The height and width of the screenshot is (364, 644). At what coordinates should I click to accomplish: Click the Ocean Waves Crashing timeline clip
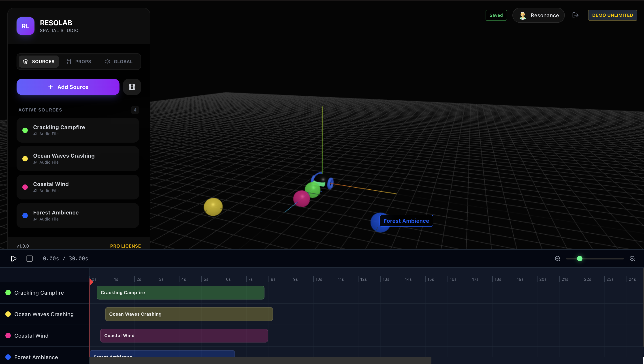pyautogui.click(x=189, y=314)
